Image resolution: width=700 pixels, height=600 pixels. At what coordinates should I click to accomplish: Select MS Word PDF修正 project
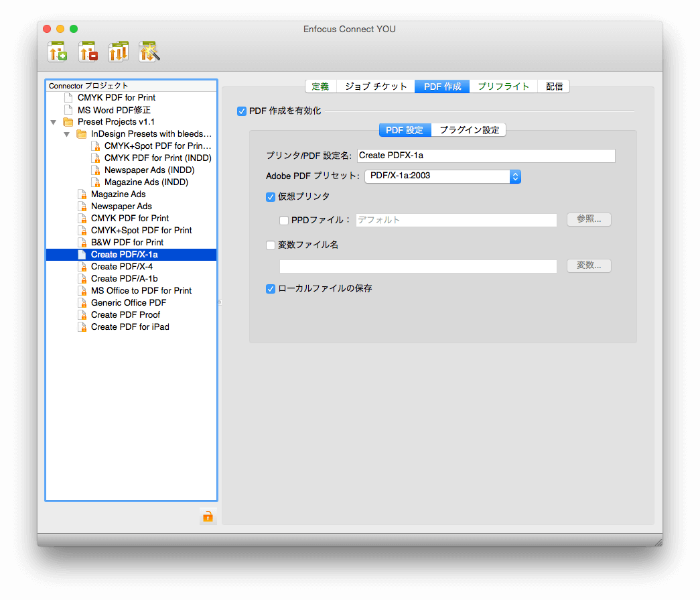(114, 110)
